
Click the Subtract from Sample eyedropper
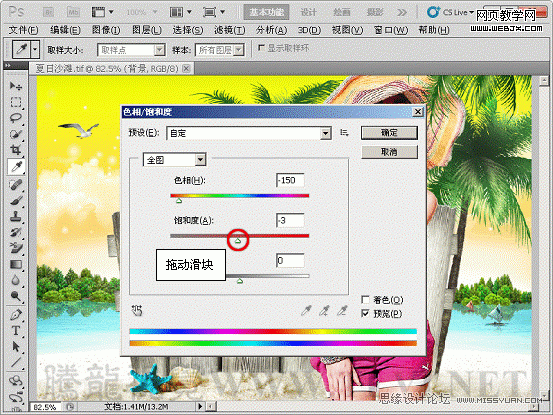click(341, 310)
